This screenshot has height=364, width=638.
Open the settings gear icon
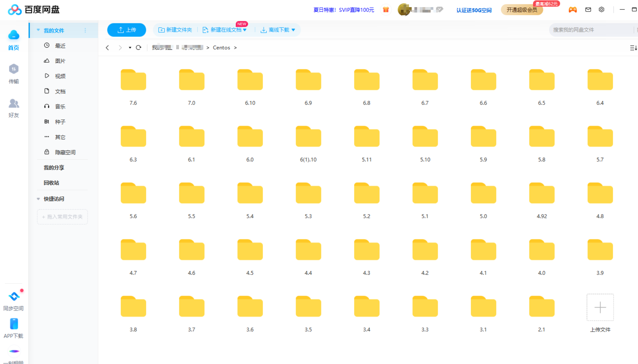click(601, 9)
